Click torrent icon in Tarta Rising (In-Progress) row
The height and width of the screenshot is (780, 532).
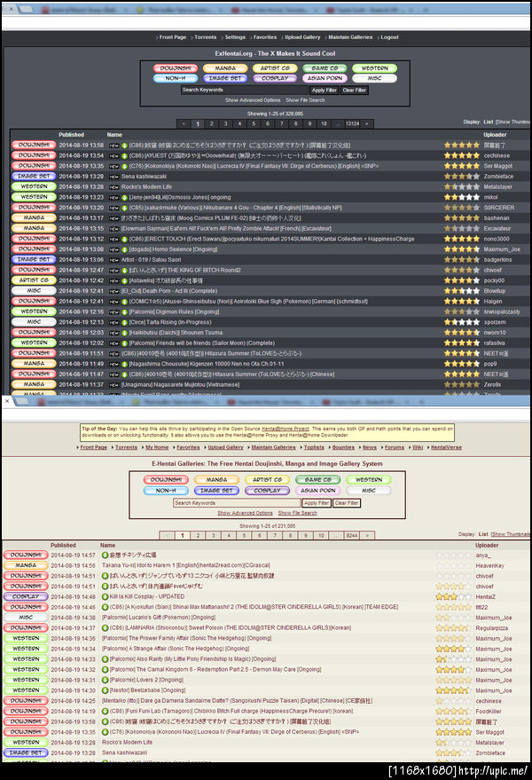[124, 322]
